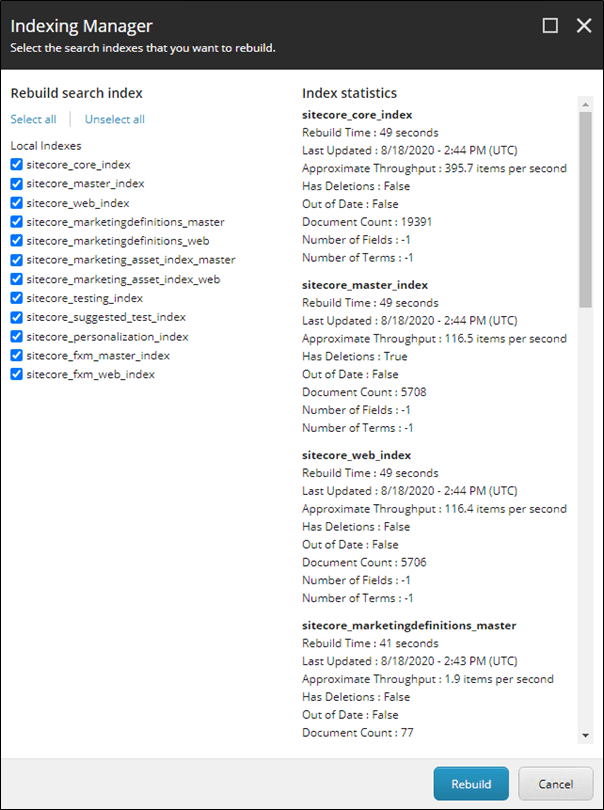Click the 'Index statistics' heading
Viewport: 604px width, 810px height.
click(349, 94)
